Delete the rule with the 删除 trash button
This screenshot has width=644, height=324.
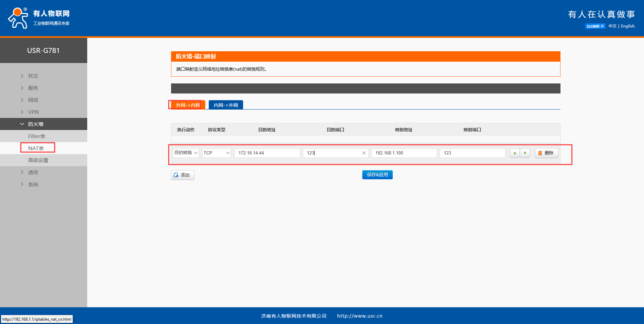pos(546,153)
